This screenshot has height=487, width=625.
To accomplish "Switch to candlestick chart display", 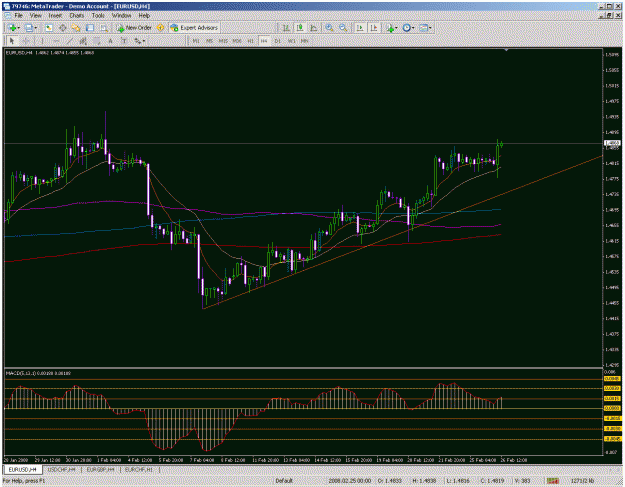I will pos(300,27).
